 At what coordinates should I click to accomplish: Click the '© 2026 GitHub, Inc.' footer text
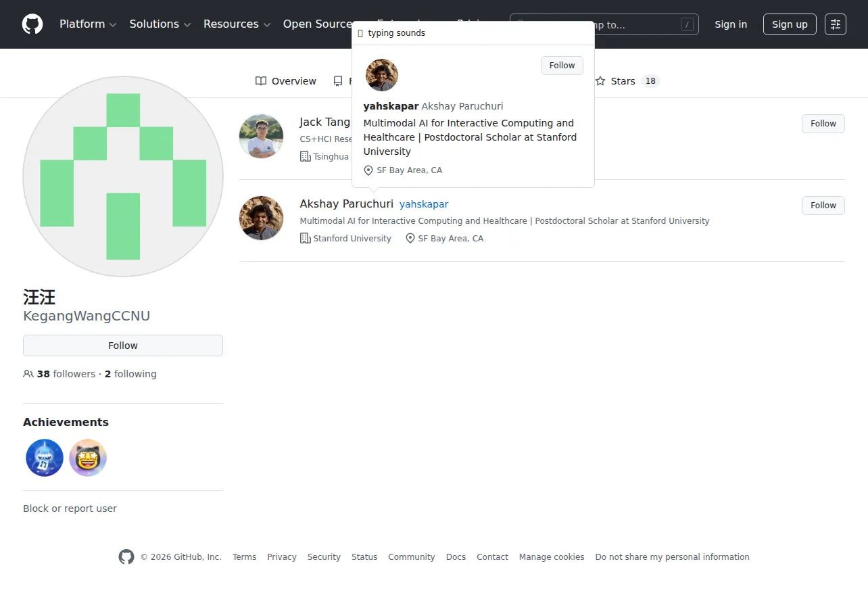[181, 557]
